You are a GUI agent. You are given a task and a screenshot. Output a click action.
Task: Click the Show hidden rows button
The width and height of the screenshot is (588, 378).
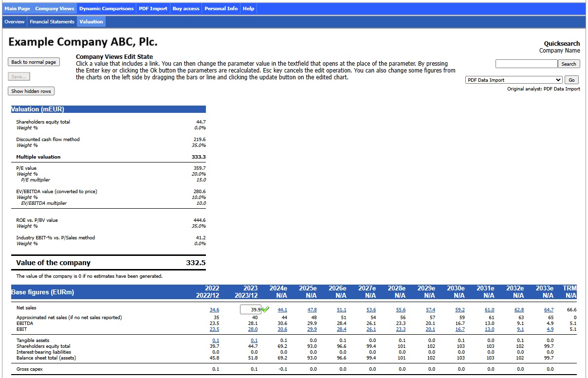pyautogui.click(x=31, y=91)
